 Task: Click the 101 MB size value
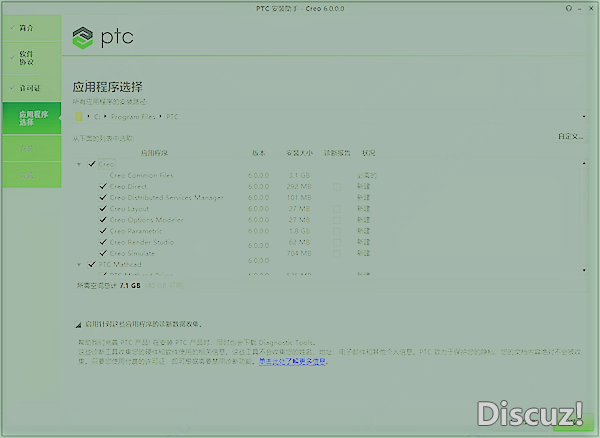point(299,197)
